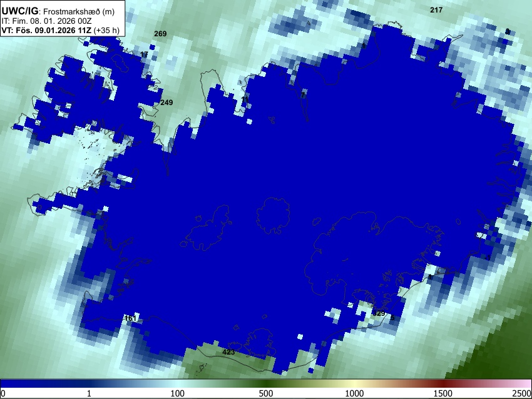Click the map value 11
This screenshot has width=532, height=399.
point(245,99)
